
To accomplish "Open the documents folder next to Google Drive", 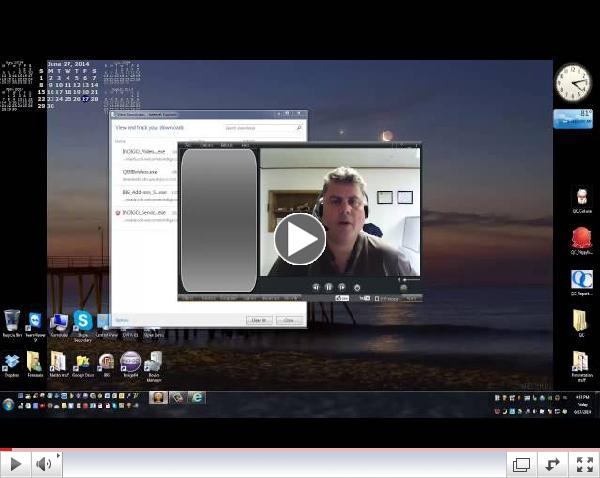I will (x=59, y=365).
